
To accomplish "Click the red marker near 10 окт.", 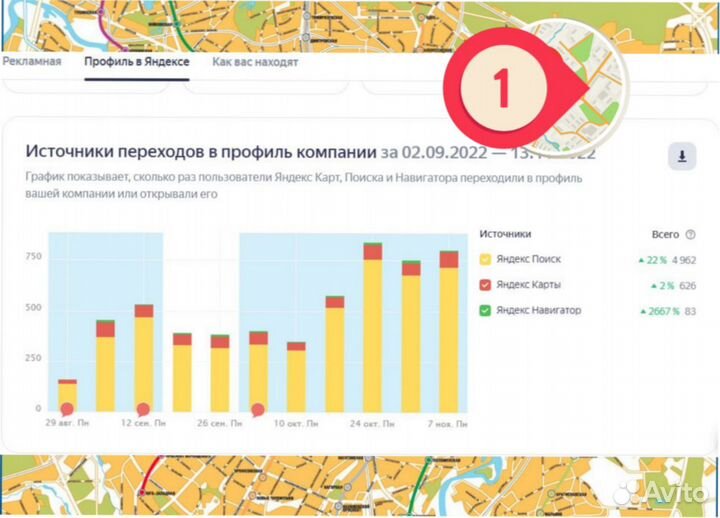I will (x=258, y=409).
